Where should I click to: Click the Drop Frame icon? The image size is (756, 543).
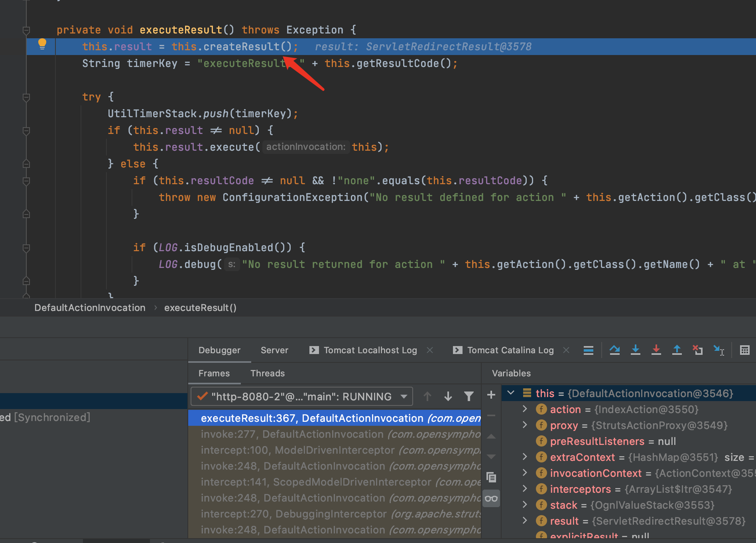[697, 350]
